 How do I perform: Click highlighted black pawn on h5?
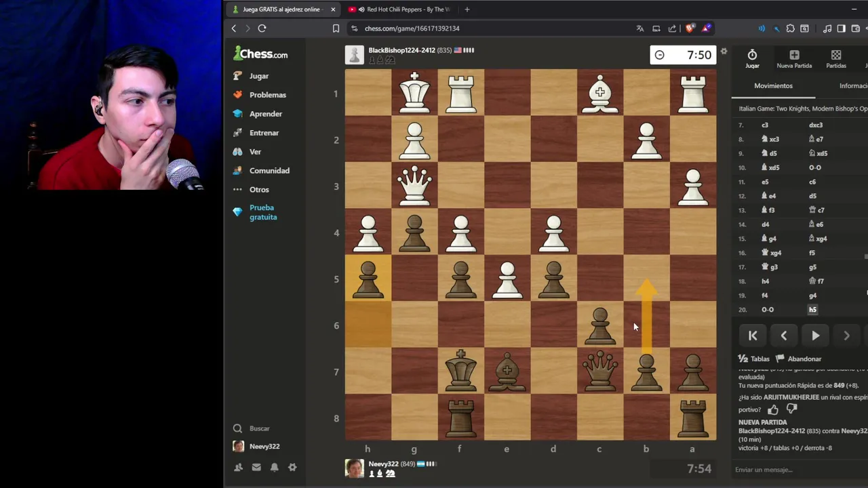pos(368,279)
